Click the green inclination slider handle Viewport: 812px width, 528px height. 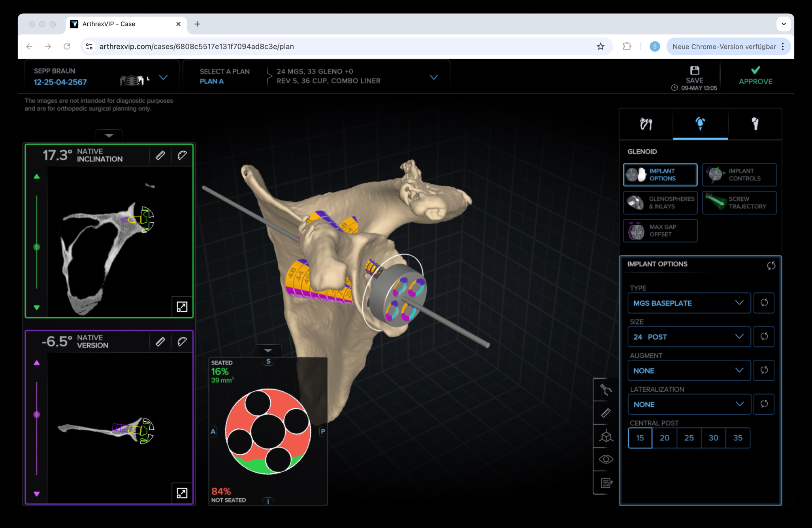(x=37, y=247)
